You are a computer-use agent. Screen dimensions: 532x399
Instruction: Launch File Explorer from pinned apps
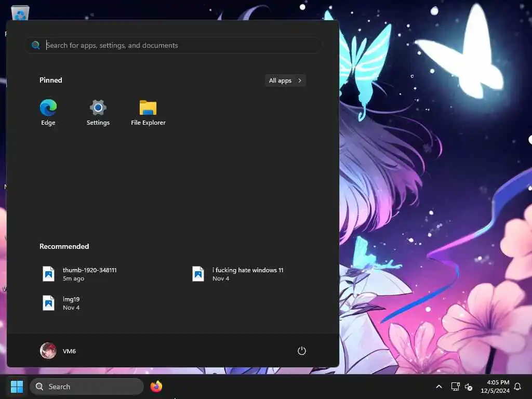148,113
